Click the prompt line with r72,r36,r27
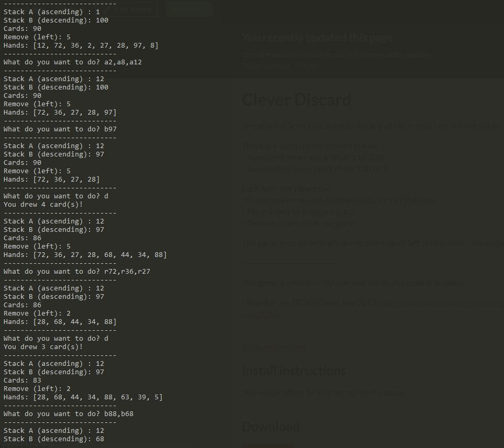The width and height of the screenshot is (504, 448). 77,272
